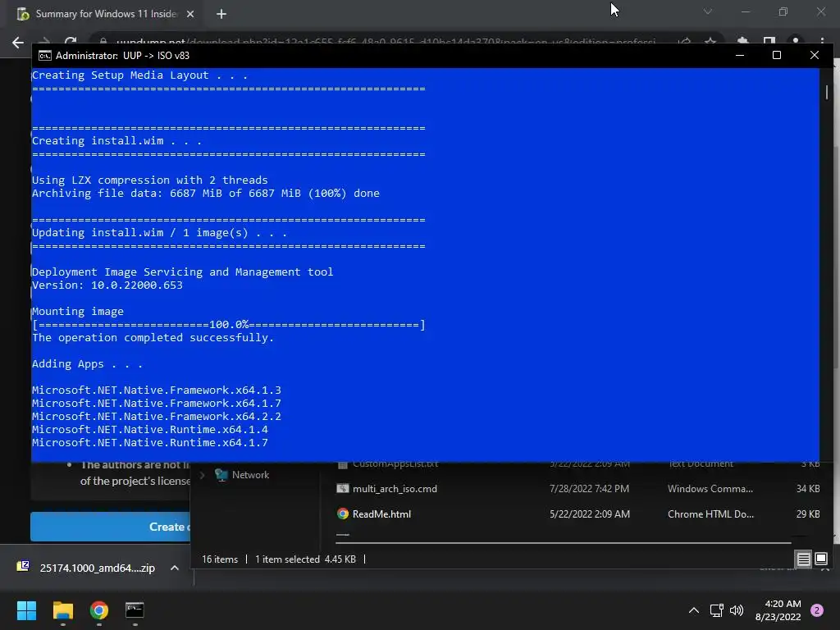Click the multi_arch_iso.cmd file icon
Image resolution: width=840 pixels, height=630 pixels.
click(342, 489)
